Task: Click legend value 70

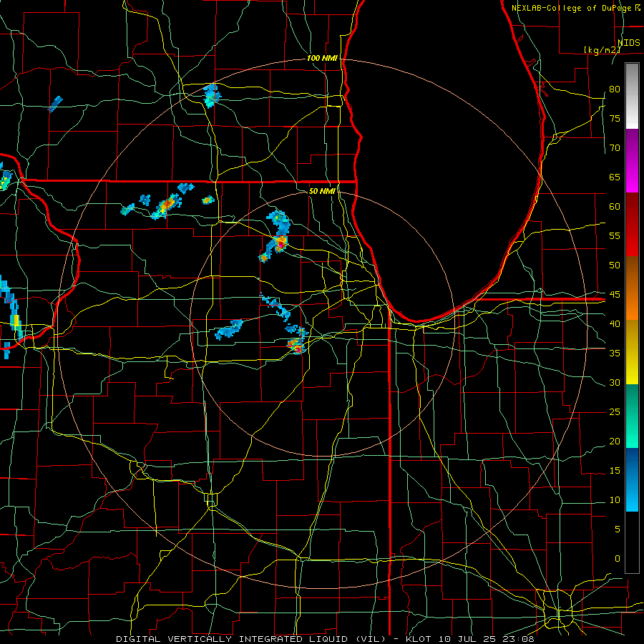Action: [615, 148]
